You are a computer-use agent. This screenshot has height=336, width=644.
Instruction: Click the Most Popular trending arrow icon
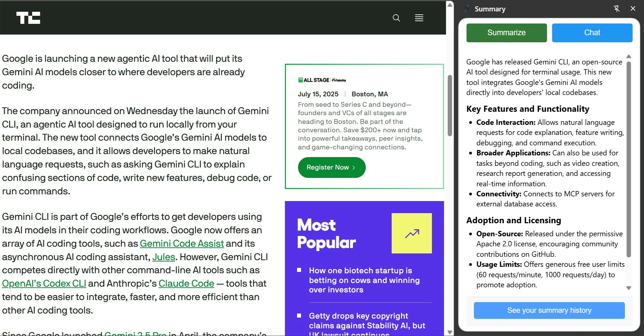click(412, 233)
